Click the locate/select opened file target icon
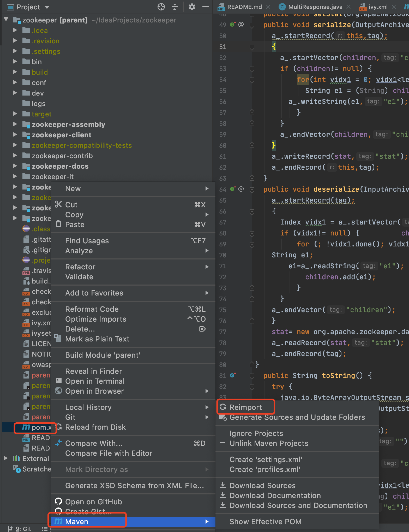 point(161,7)
